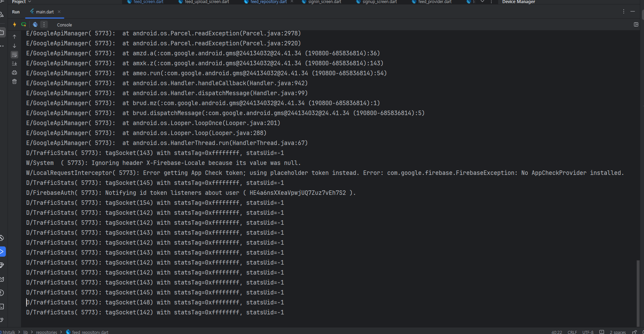This screenshot has height=334, width=644.
Task: Click lib in the breadcrumb path
Action: tap(25, 332)
